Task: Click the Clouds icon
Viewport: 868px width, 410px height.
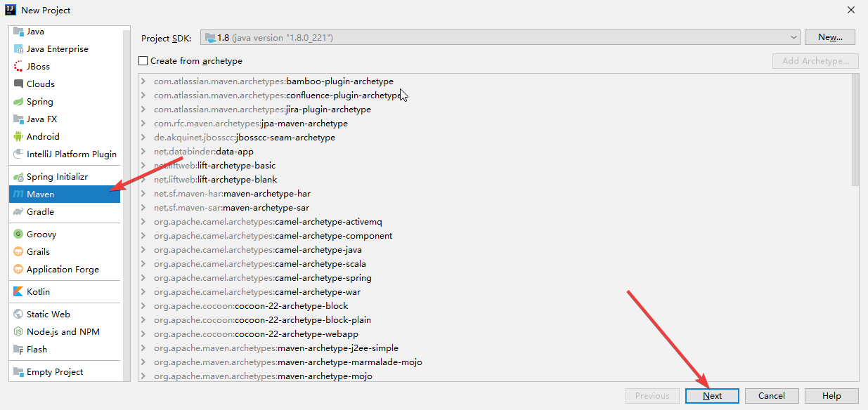Action: 19,84
